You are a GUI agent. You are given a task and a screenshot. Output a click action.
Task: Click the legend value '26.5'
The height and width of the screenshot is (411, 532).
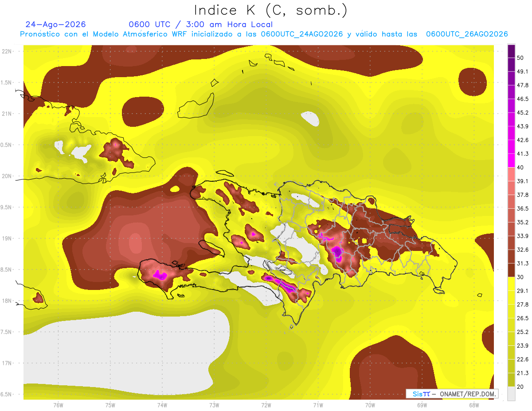pyautogui.click(x=523, y=318)
